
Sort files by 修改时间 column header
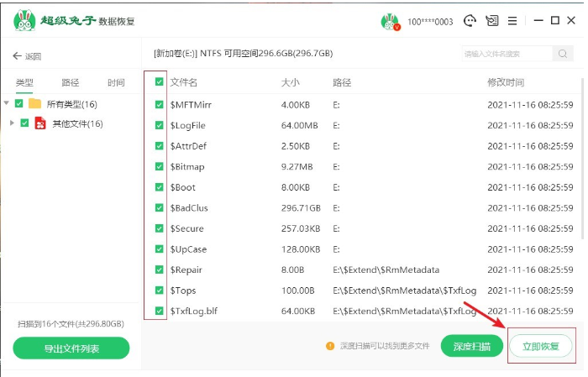tap(506, 83)
